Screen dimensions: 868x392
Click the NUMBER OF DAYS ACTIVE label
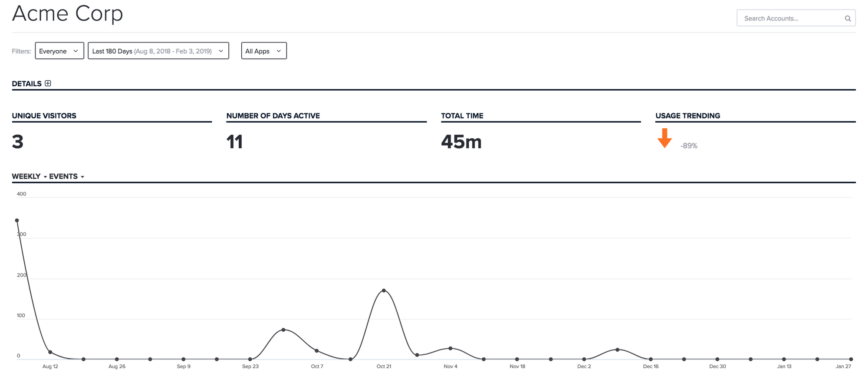tap(273, 116)
